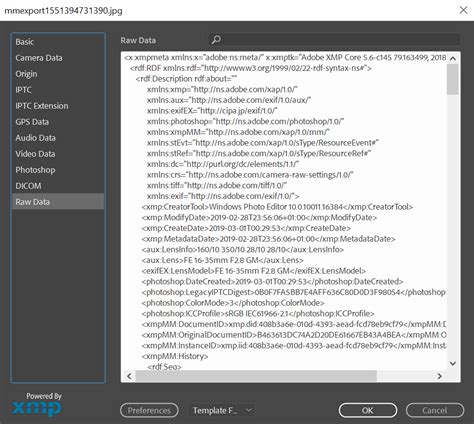Click the xmpMM:OriginalDocumentID line

tap(294, 335)
